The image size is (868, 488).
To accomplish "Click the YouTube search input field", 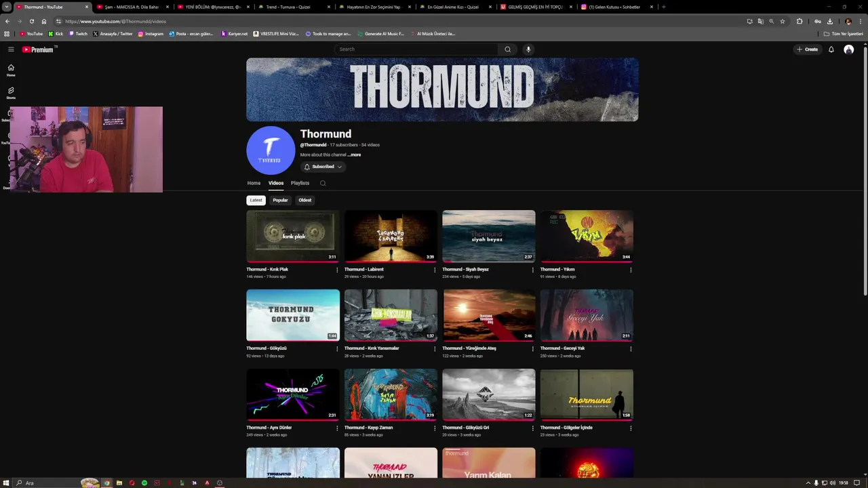I will coord(416,49).
